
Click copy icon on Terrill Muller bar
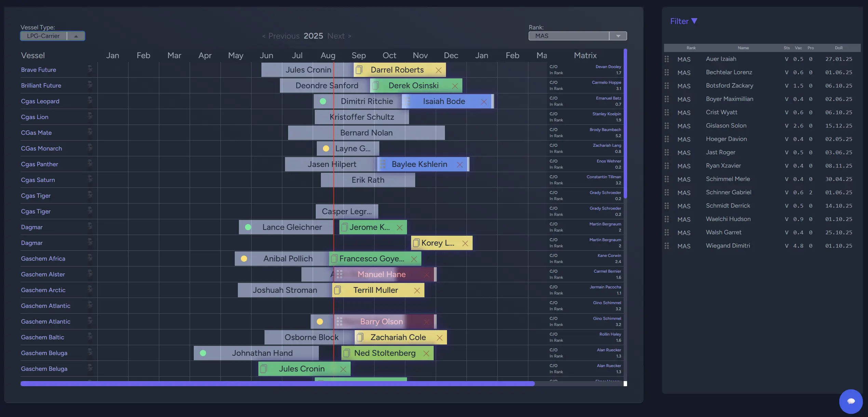pos(337,290)
